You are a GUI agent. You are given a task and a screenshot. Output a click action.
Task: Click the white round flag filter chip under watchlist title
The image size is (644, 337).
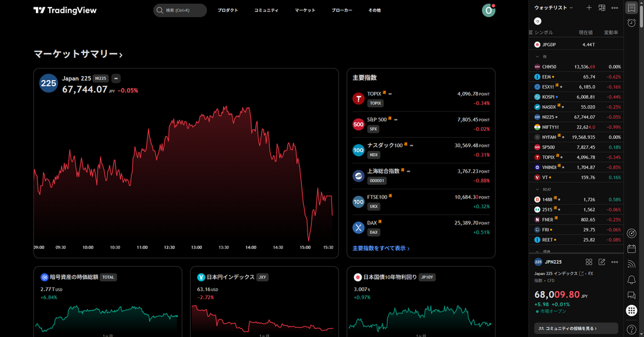click(538, 21)
